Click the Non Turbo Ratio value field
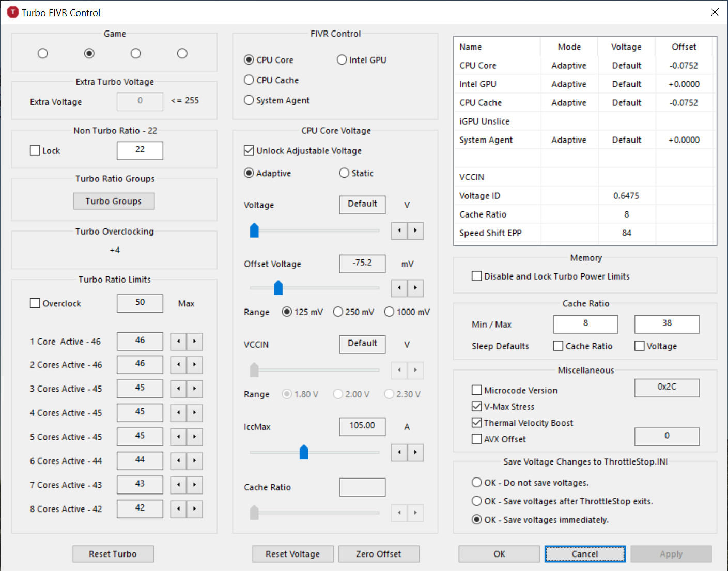Screen dimensions: 728x571 140,150
